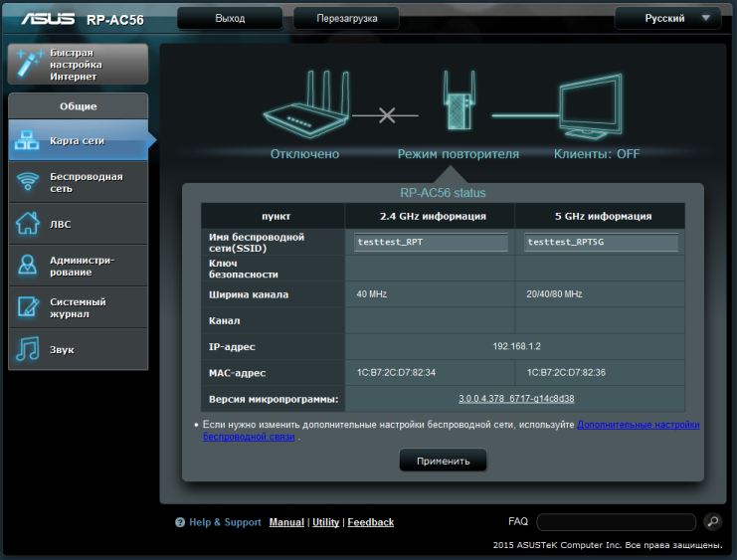This screenshot has width=737, height=560.
Task: Click the house icon for ЛВС
Action: [28, 224]
